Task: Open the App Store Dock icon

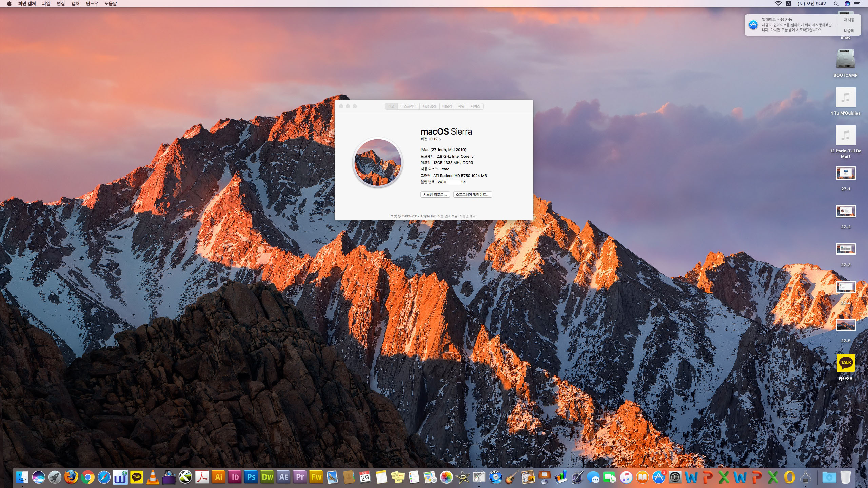Action: (658, 477)
